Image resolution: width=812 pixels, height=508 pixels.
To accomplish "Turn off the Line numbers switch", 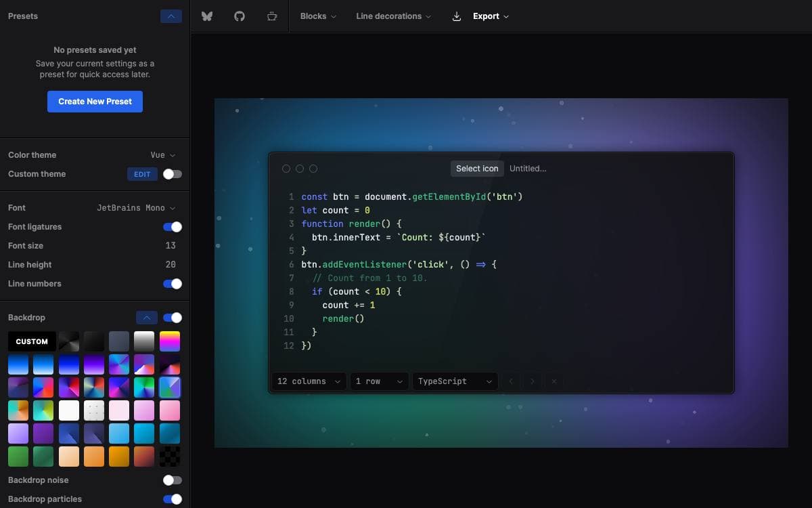I will pos(173,284).
